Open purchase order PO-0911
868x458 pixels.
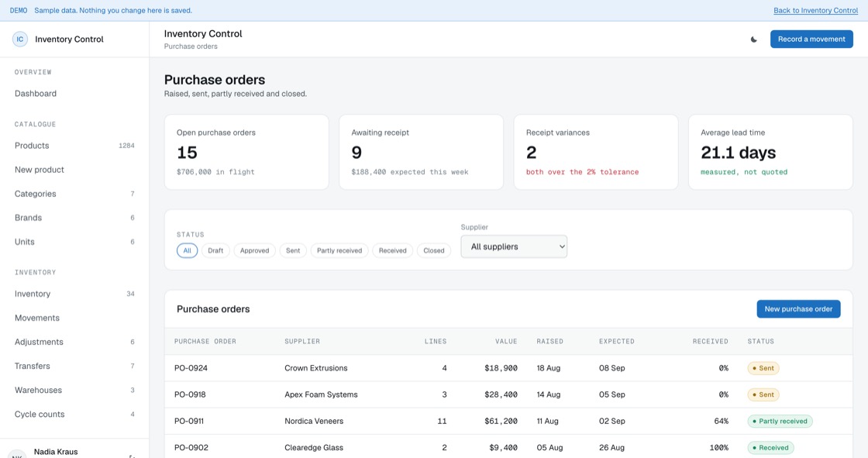tap(189, 421)
